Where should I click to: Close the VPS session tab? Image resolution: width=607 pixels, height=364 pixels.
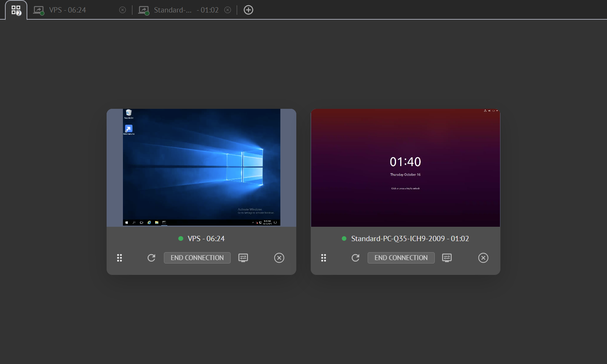(123, 10)
